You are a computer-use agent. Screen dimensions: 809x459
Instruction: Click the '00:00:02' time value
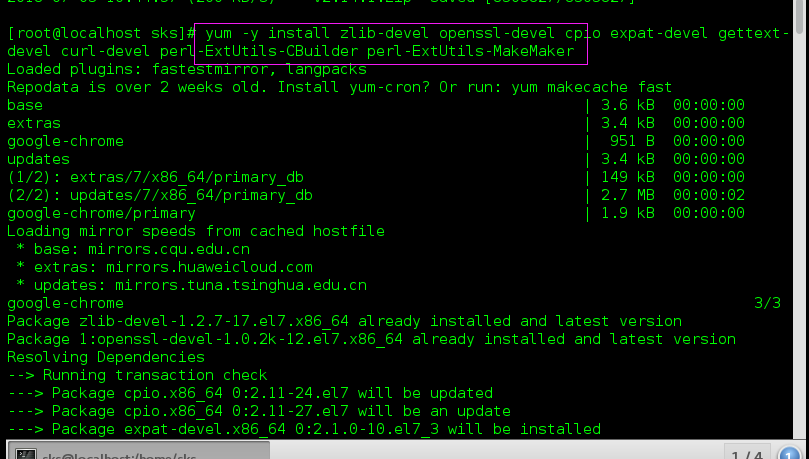709,195
